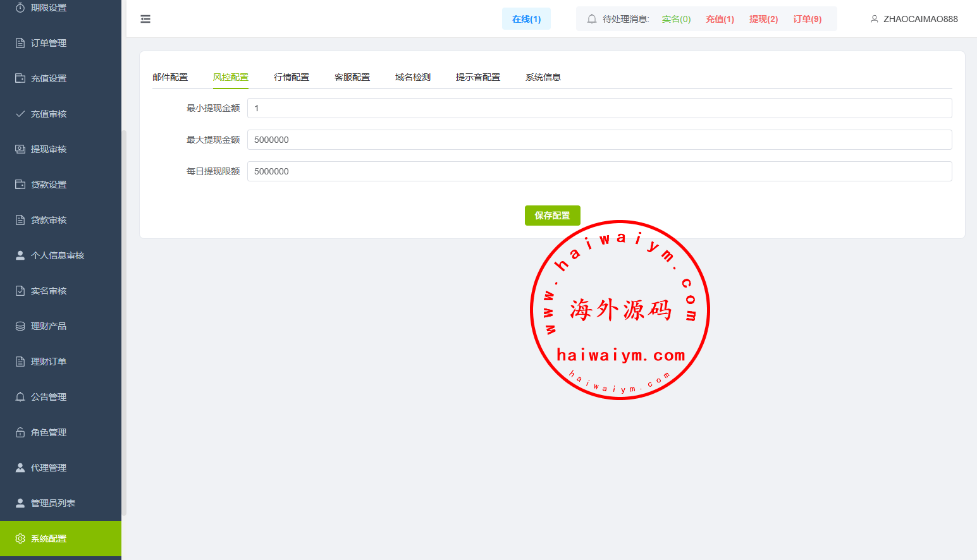This screenshot has height=560, width=977.
Task: Click the 在线(1) online status button
Action: 526,19
